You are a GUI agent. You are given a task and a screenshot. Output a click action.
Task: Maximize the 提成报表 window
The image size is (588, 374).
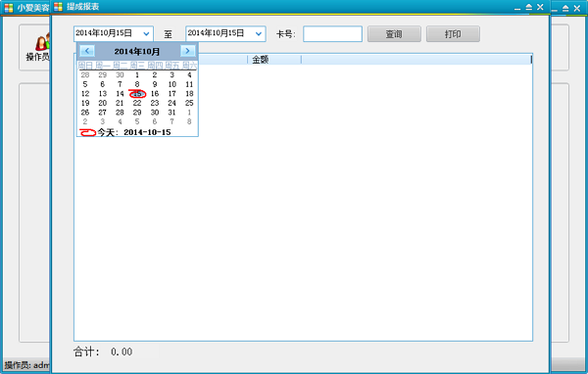529,7
